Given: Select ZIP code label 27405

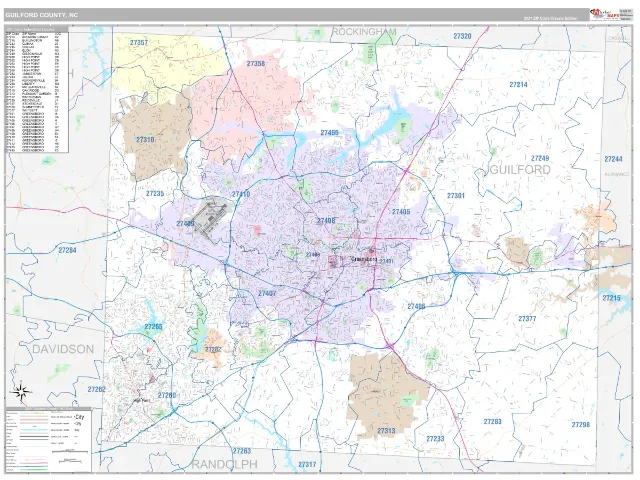Looking at the screenshot, I should point(401,212).
